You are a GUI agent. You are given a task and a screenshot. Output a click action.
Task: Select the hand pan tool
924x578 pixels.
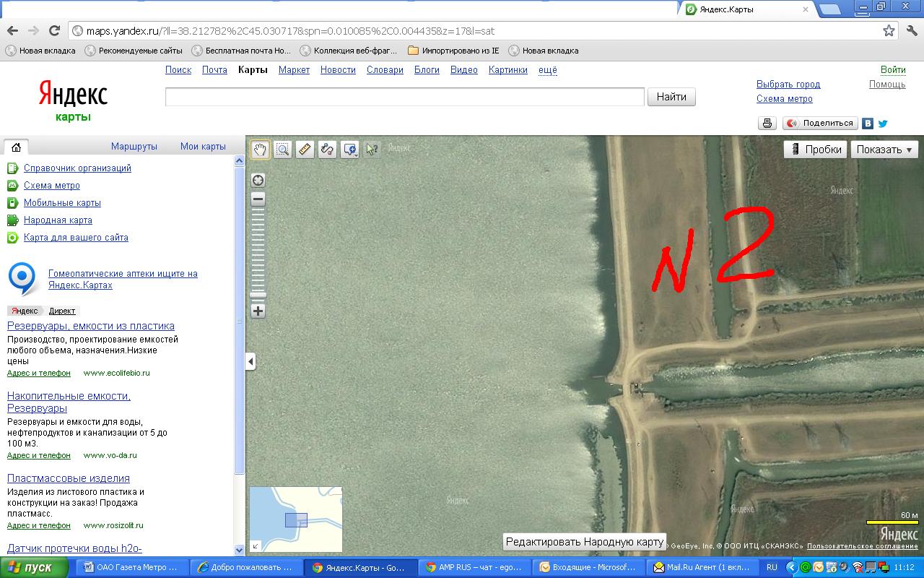click(x=260, y=150)
